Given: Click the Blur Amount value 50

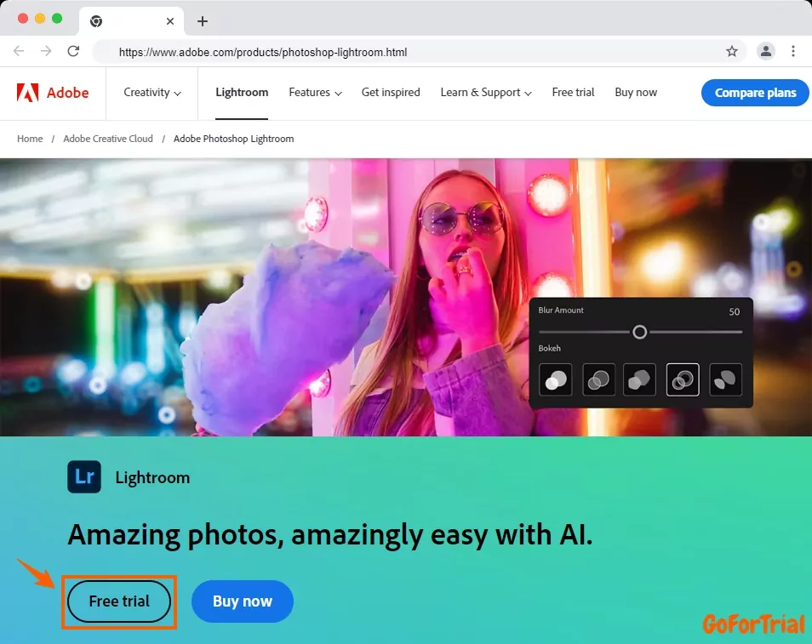Looking at the screenshot, I should (x=734, y=311).
